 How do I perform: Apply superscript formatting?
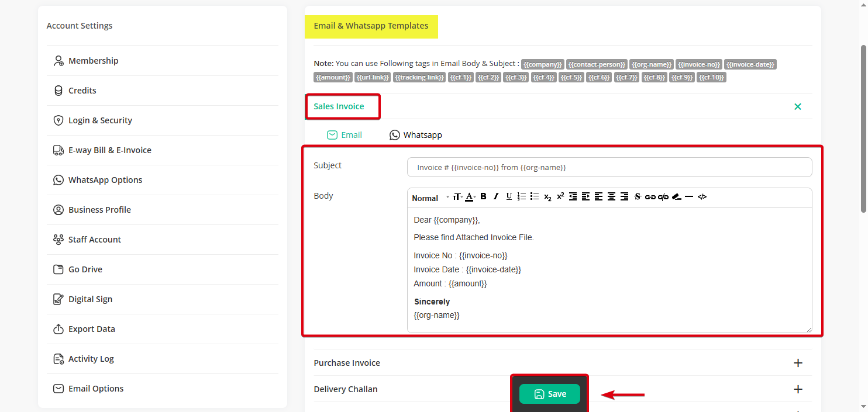click(560, 196)
